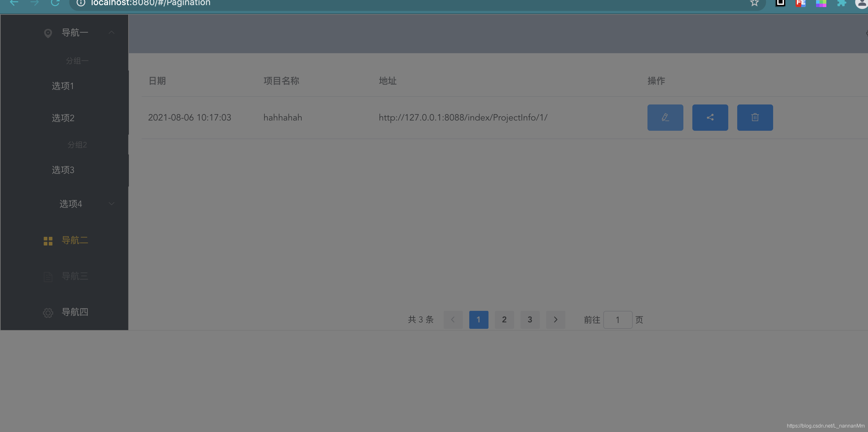The width and height of the screenshot is (868, 432).
Task: Click the location pin icon beside 导航一
Action: 48,33
